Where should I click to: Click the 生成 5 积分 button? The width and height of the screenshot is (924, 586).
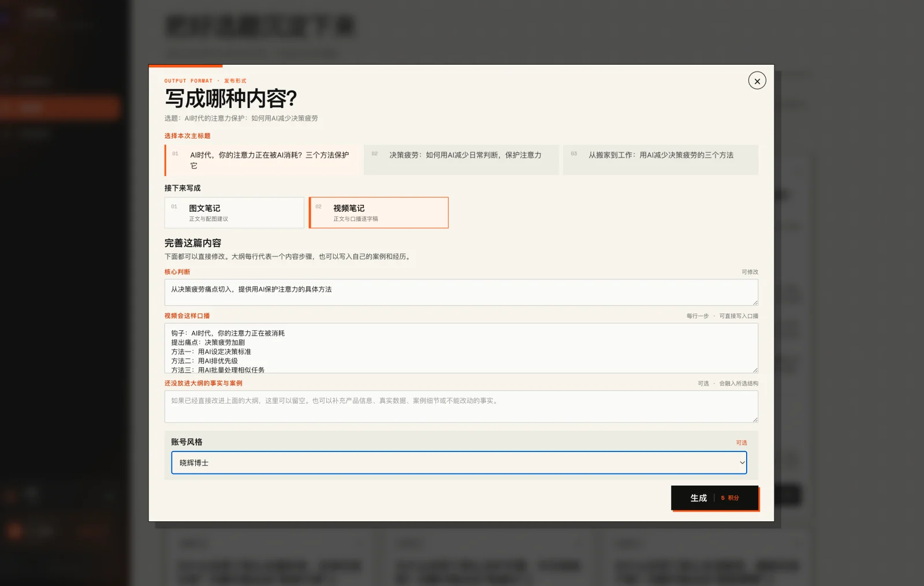click(x=714, y=498)
